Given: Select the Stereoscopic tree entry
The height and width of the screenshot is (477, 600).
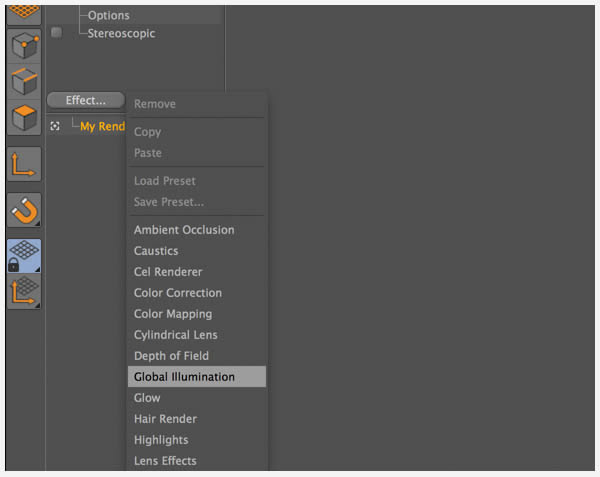Looking at the screenshot, I should tap(121, 33).
